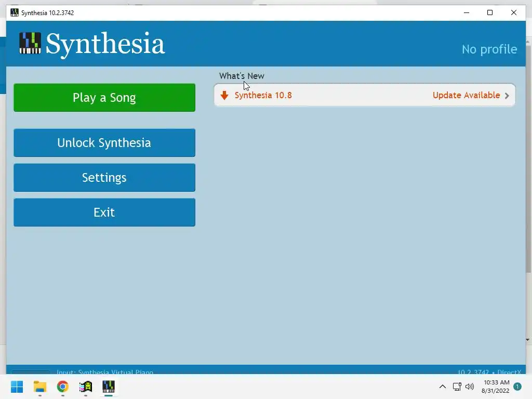Screen dimensions: 532x399
Task: Open the Windows Start menu
Action: click(x=17, y=387)
